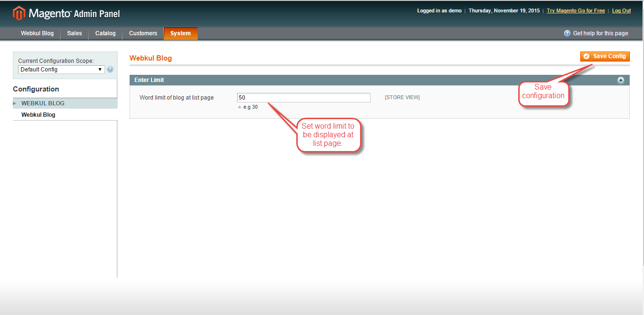Click the question mark help icon in navbar
644x315 pixels.
click(567, 33)
